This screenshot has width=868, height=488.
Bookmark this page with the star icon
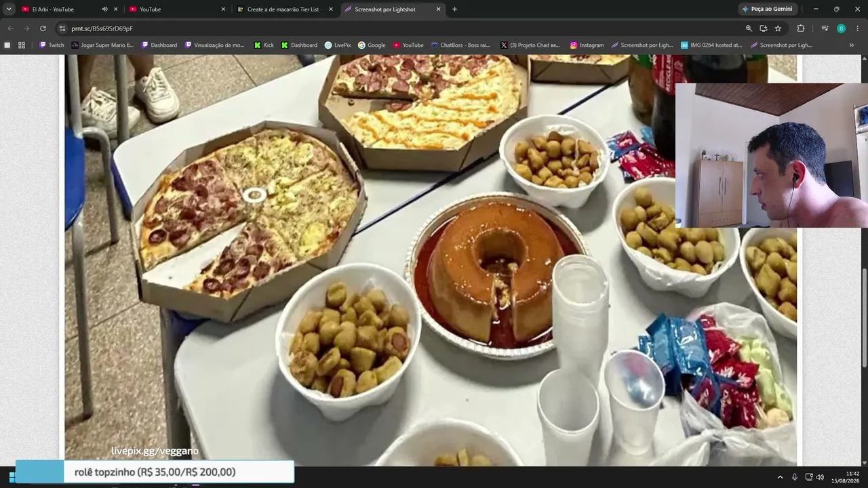(778, 28)
